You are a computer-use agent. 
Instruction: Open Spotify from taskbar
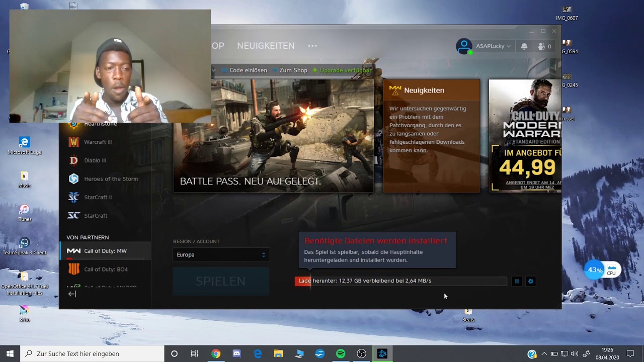click(341, 354)
